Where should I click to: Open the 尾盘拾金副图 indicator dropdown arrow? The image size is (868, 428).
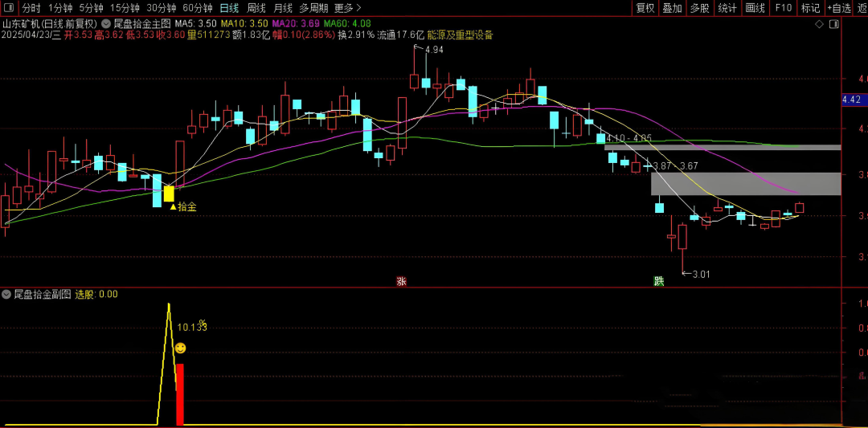coord(7,295)
